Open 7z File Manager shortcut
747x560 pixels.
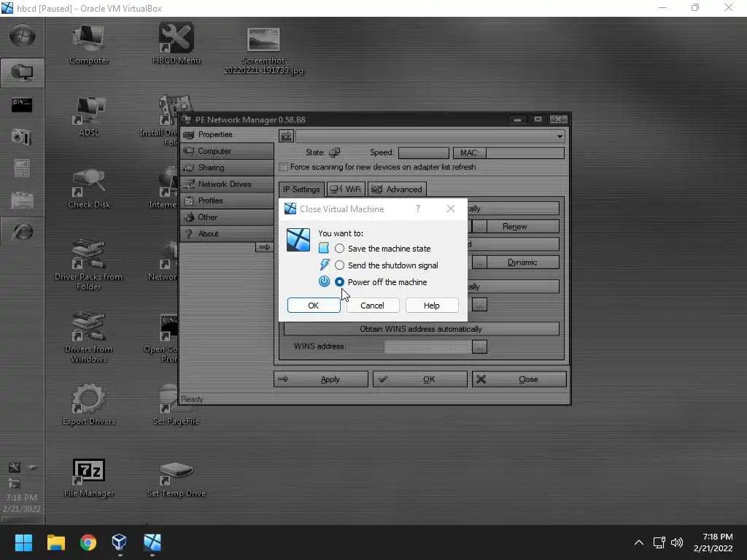click(89, 478)
